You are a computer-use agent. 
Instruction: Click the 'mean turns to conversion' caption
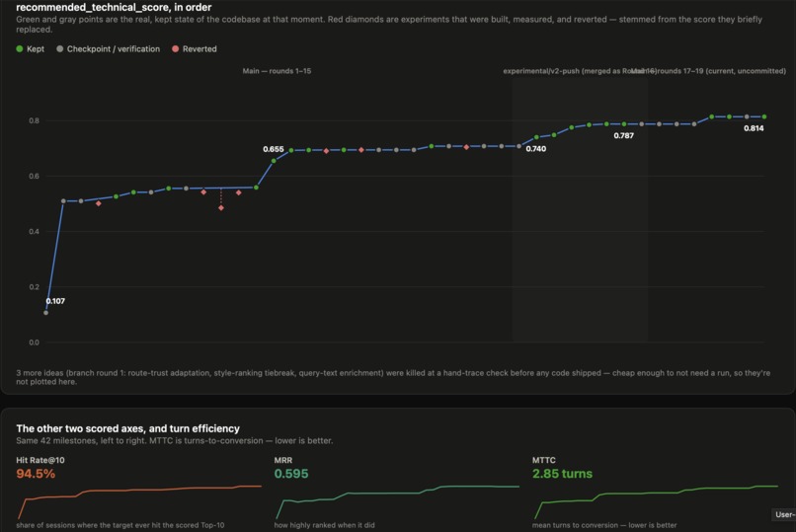pos(604,525)
